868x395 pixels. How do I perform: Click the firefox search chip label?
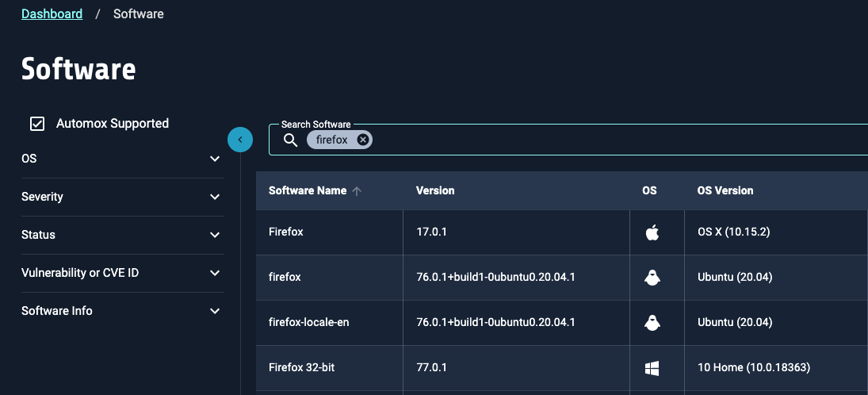(331, 140)
